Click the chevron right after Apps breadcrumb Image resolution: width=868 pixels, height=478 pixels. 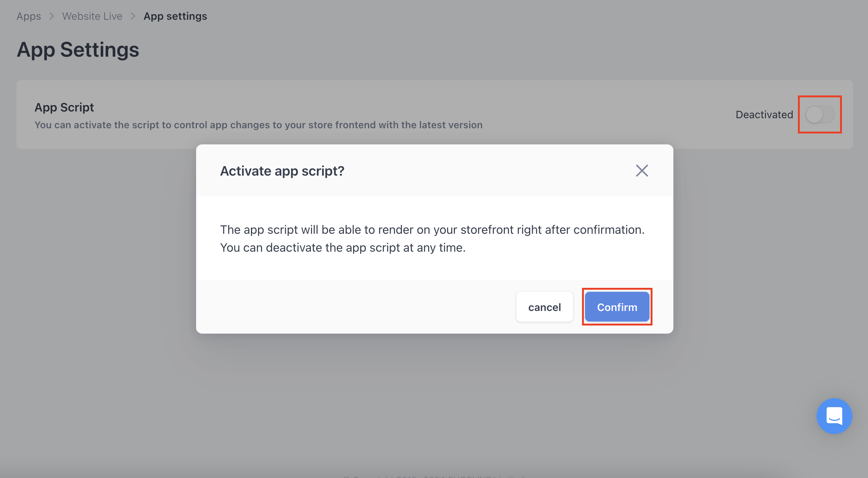[x=52, y=16]
